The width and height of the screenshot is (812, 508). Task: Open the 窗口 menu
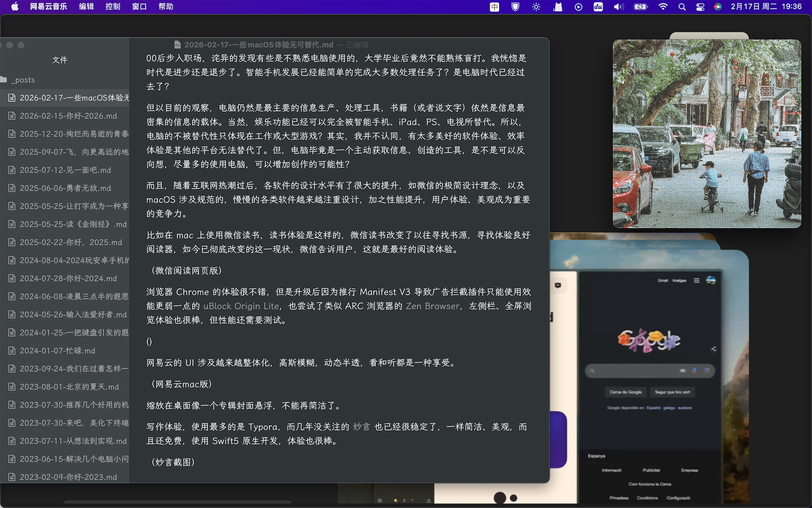coord(139,7)
